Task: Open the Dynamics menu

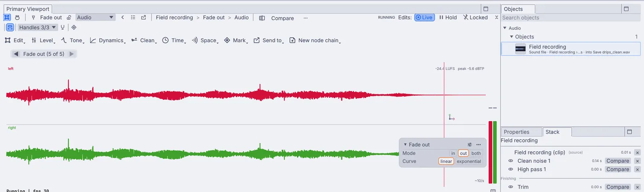Action: pyautogui.click(x=108, y=40)
